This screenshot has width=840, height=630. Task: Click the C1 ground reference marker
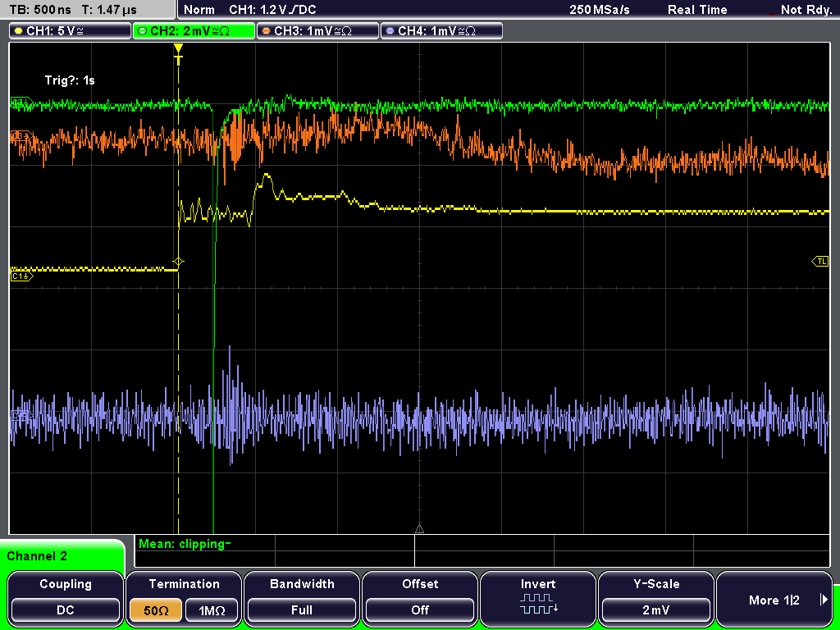point(21,276)
